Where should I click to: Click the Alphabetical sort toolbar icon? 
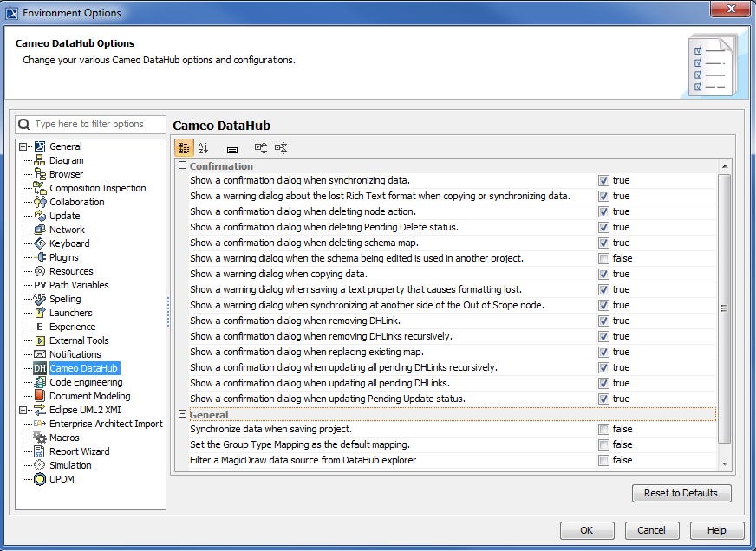204,148
